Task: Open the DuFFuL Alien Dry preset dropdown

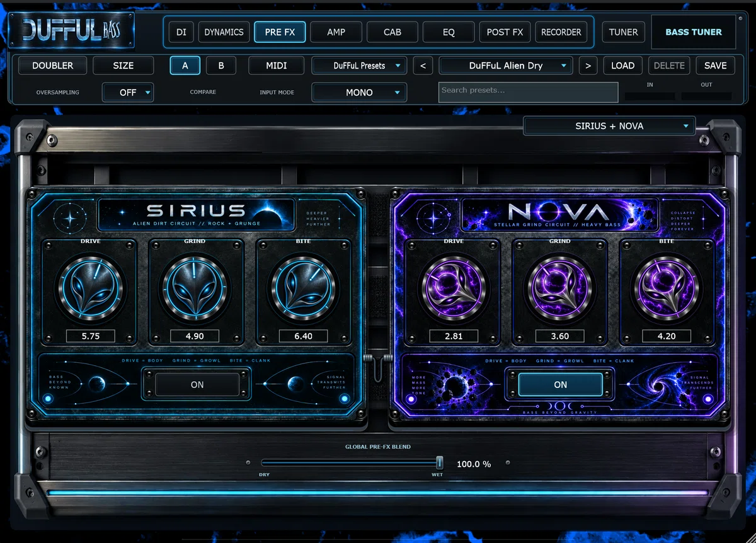Action: (506, 66)
